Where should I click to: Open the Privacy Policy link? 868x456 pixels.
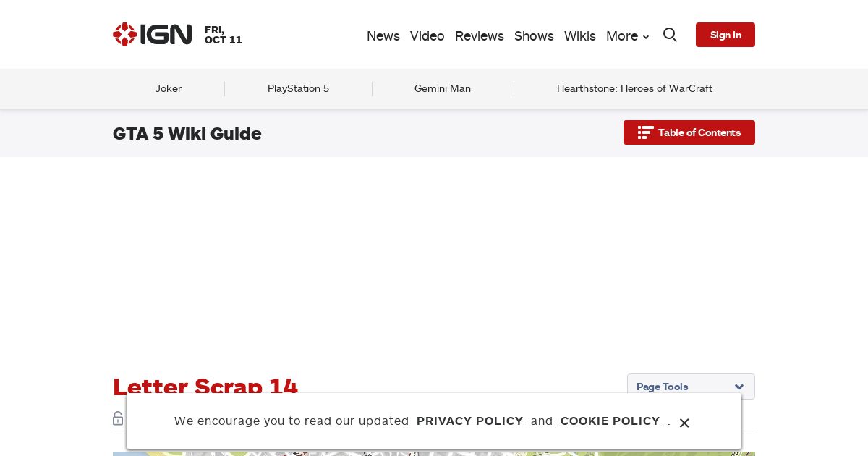tap(470, 421)
